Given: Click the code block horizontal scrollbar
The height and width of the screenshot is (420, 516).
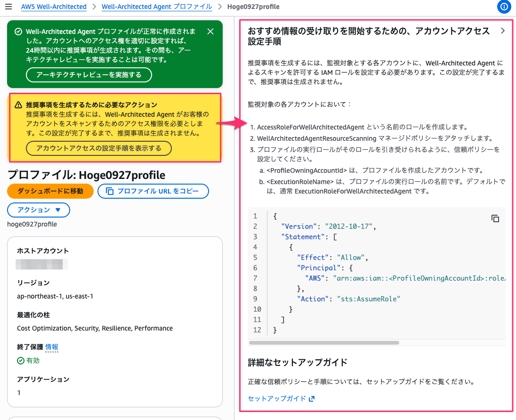Looking at the screenshot, I should pyautogui.click(x=324, y=343).
